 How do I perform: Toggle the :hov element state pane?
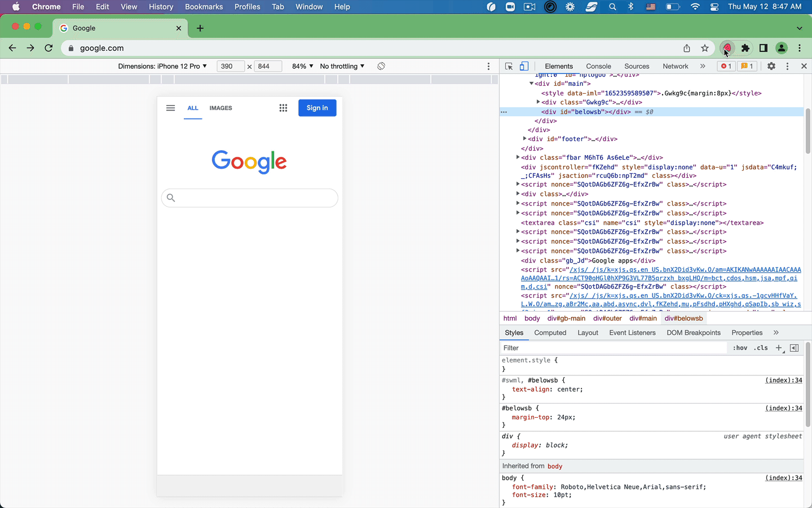click(x=740, y=348)
